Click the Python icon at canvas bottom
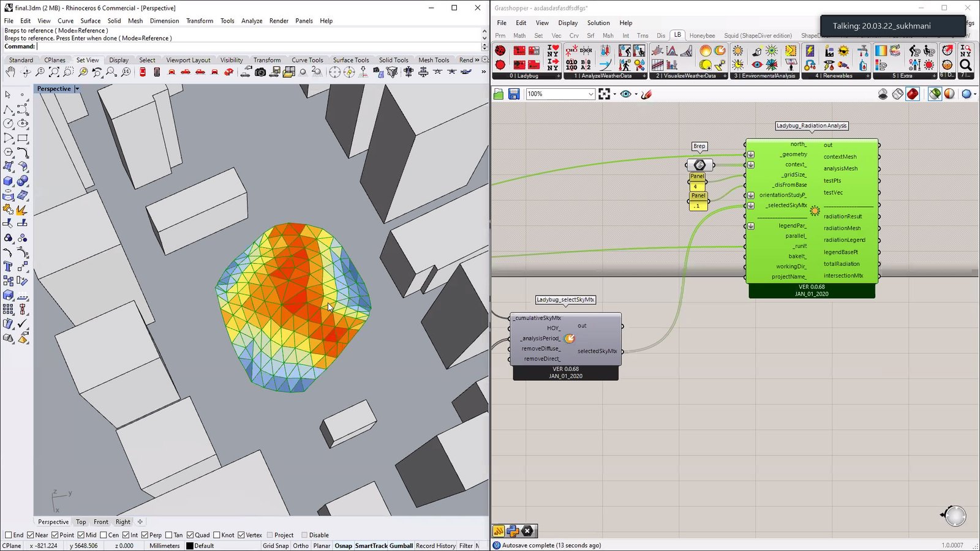 pyautogui.click(x=513, y=531)
